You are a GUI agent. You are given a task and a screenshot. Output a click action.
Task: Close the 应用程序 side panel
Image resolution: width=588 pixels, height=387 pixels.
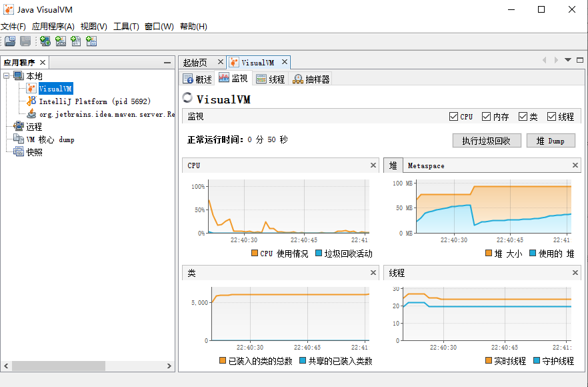tap(43, 62)
